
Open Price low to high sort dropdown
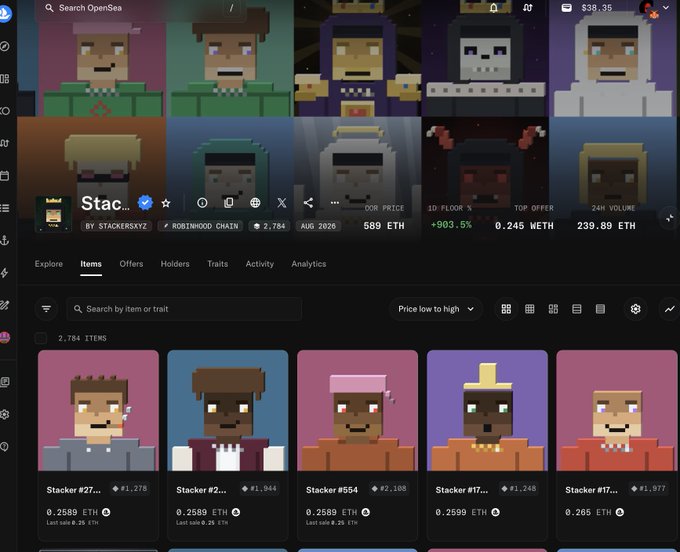[436, 309]
